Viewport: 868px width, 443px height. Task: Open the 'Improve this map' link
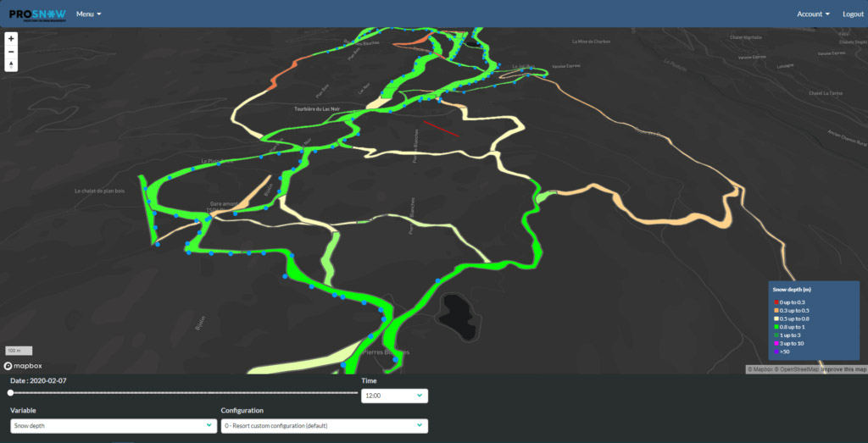point(843,369)
